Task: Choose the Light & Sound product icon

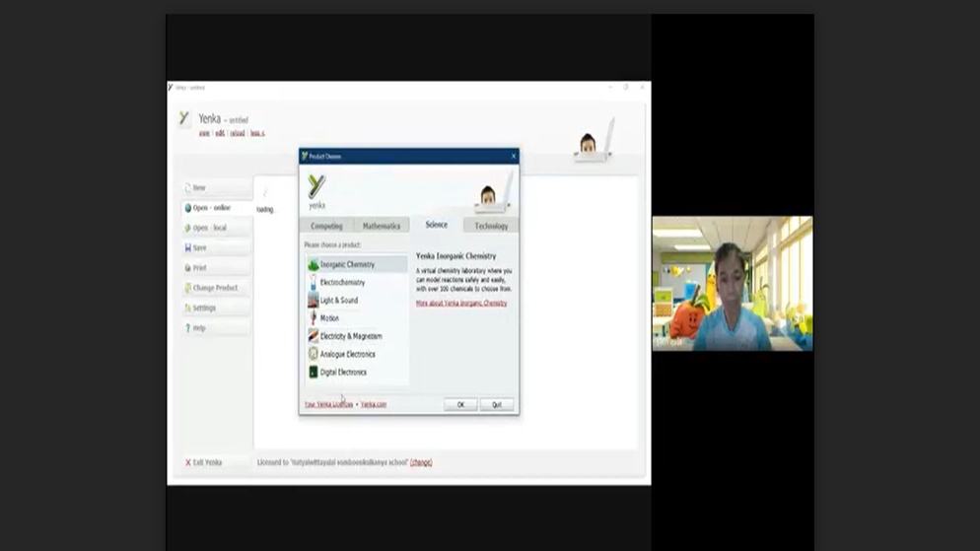Action: pos(314,301)
